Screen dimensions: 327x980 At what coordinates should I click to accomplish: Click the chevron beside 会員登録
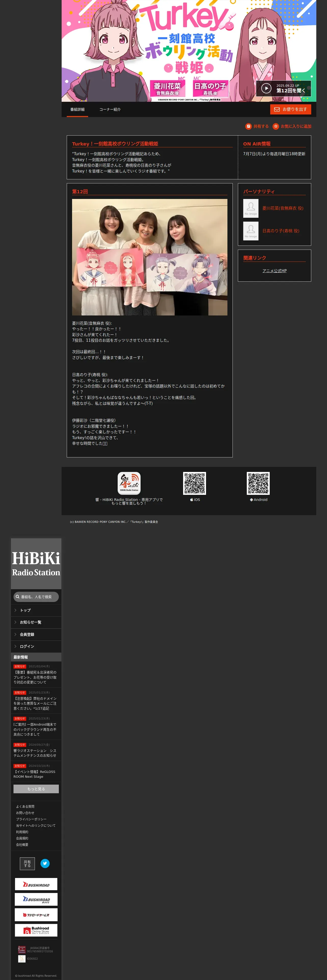click(x=15, y=635)
